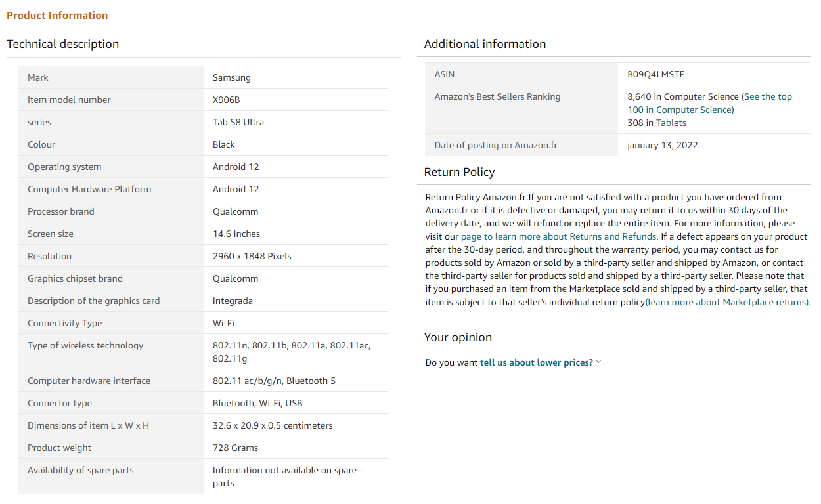Select the 'Processor brand' label
The image size is (821, 504).
(x=61, y=211)
